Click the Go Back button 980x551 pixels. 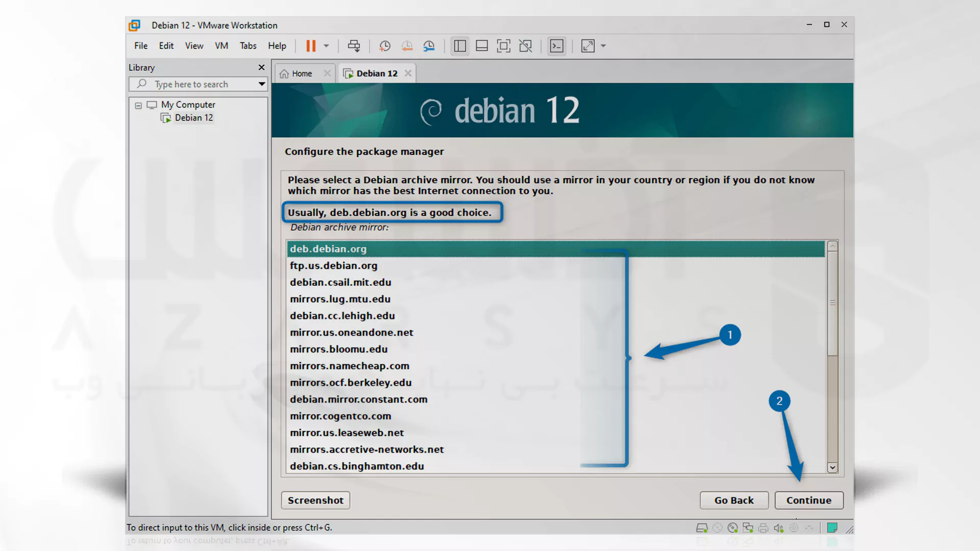coord(734,500)
